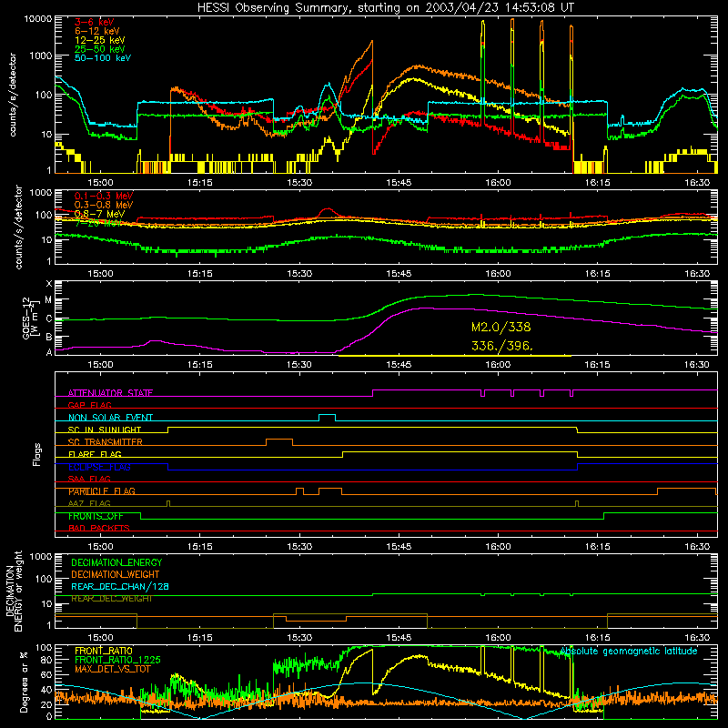728x728 pixels.
Task: Click the SC_TRANSMITTER pulse near 15:27
Action: [x=279, y=442]
